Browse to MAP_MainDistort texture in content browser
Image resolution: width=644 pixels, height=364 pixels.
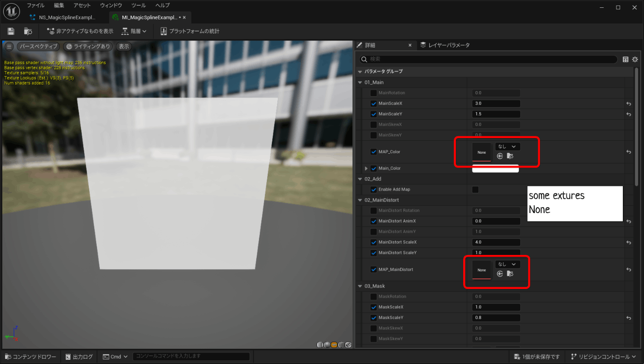pos(510,274)
